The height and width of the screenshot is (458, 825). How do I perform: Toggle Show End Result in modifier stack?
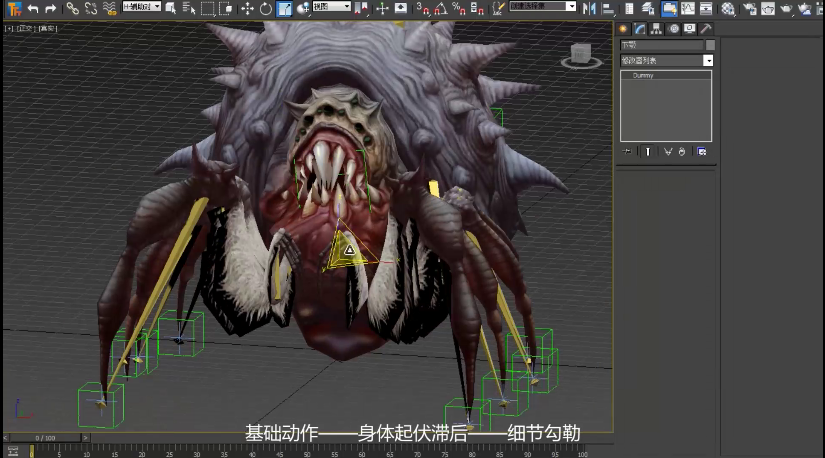(x=647, y=152)
